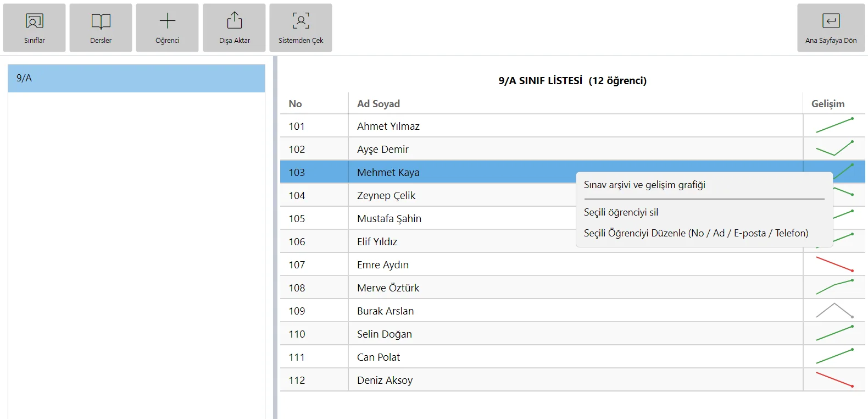Open Merve Öztürk's progress sparkline

click(x=834, y=287)
